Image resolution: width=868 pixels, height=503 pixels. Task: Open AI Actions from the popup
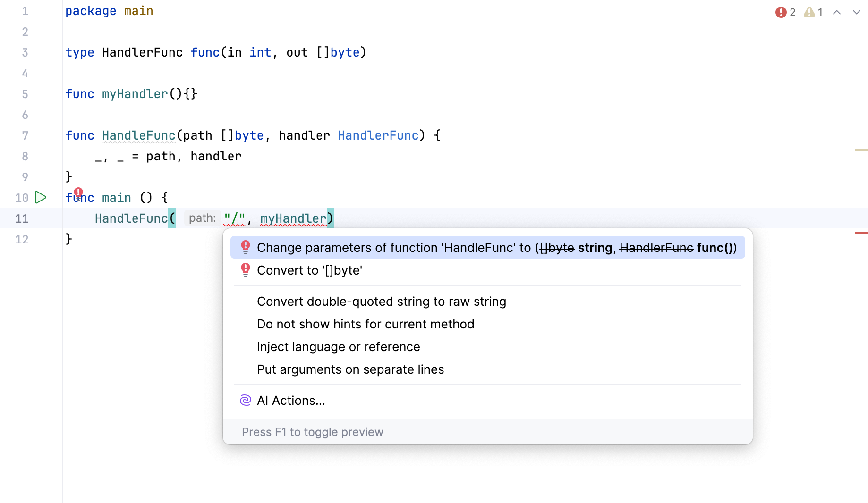pos(291,400)
